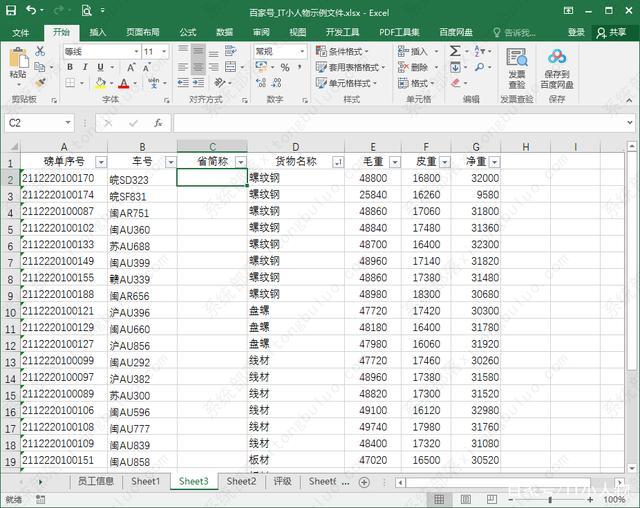Apply the yellow fill color bucket
Viewport: 640px width, 508px height.
100,83
